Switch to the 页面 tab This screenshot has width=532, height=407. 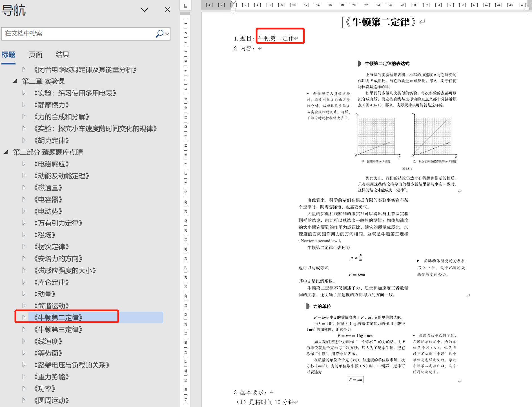point(35,55)
